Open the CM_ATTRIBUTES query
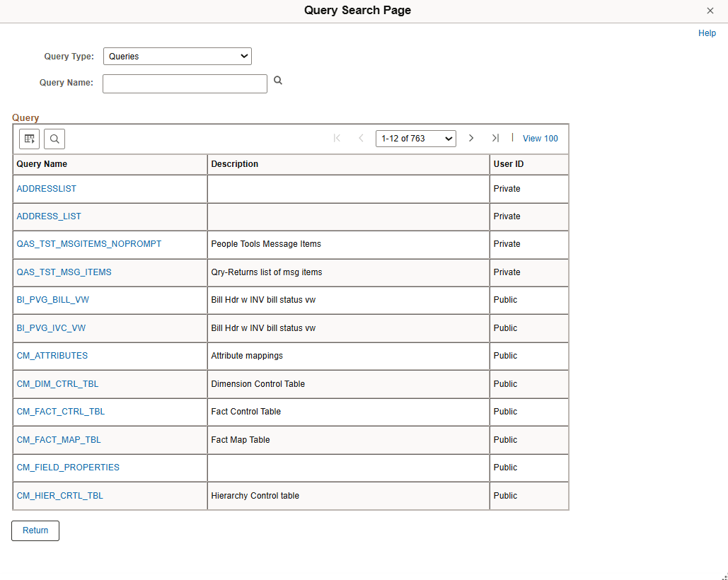The width and height of the screenshot is (728, 580). [52, 355]
